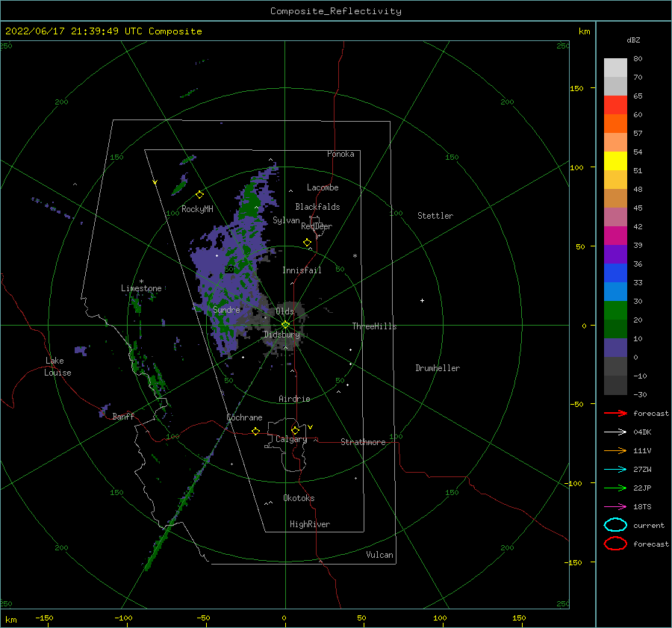The image size is (672, 628).
Task: Click the Olds town label
Action: point(284,311)
